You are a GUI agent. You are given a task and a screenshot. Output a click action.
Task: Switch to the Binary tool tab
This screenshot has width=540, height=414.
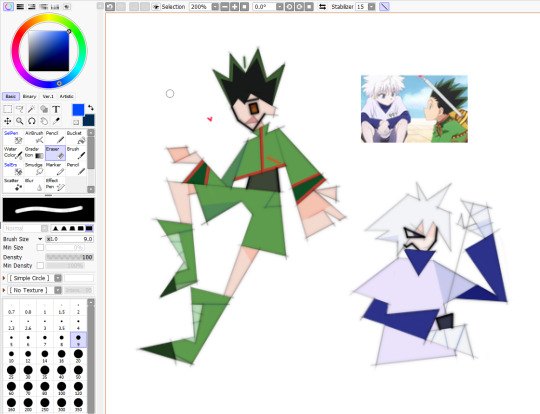point(29,96)
